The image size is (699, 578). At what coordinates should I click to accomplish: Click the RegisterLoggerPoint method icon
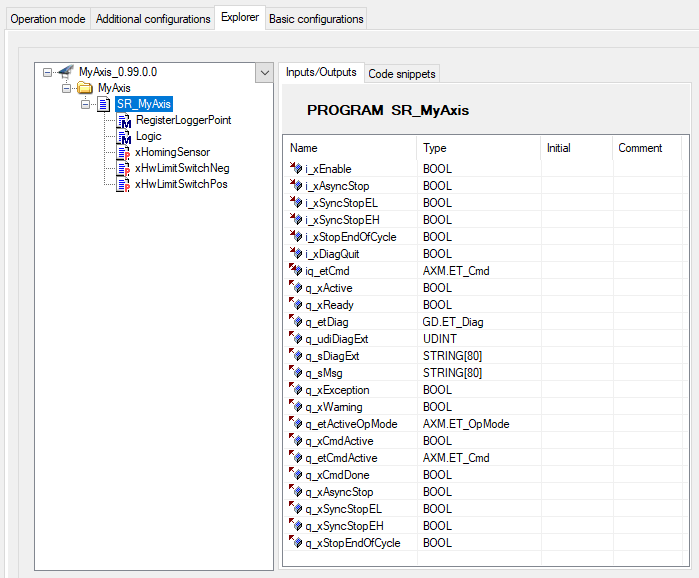(x=123, y=120)
